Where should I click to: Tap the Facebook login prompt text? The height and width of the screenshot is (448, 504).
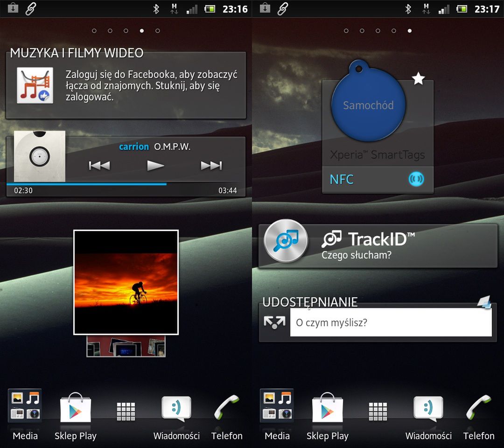pyautogui.click(x=151, y=85)
